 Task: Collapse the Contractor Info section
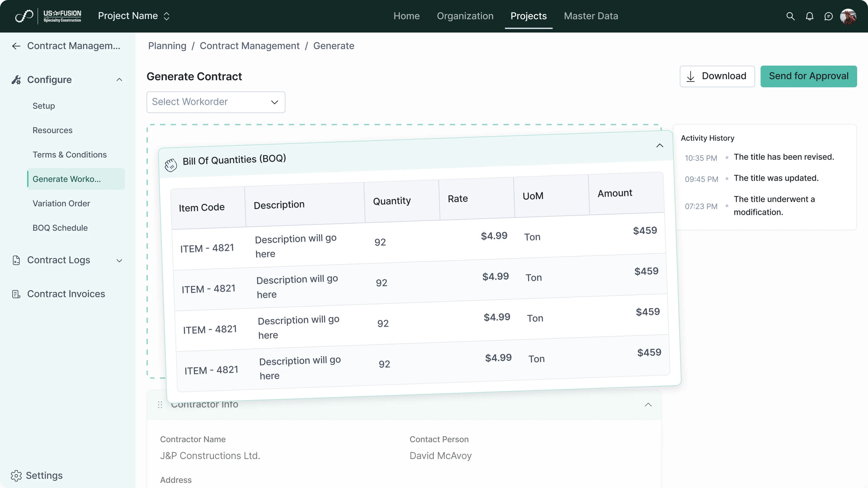pyautogui.click(x=648, y=404)
